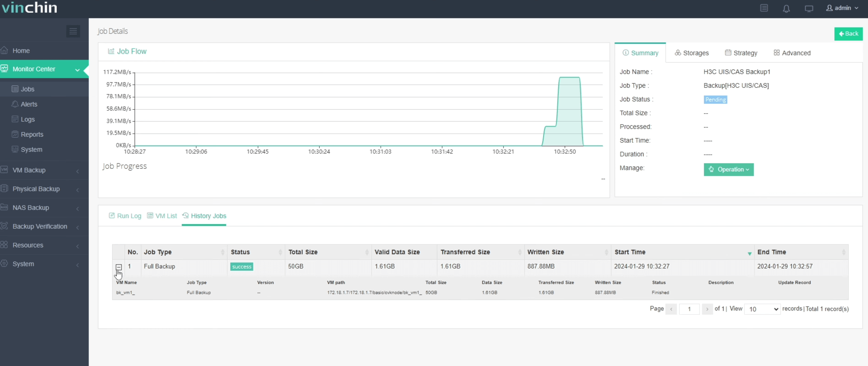Image resolution: width=868 pixels, height=366 pixels.
Task: Click the success status badge
Action: pyautogui.click(x=242, y=267)
